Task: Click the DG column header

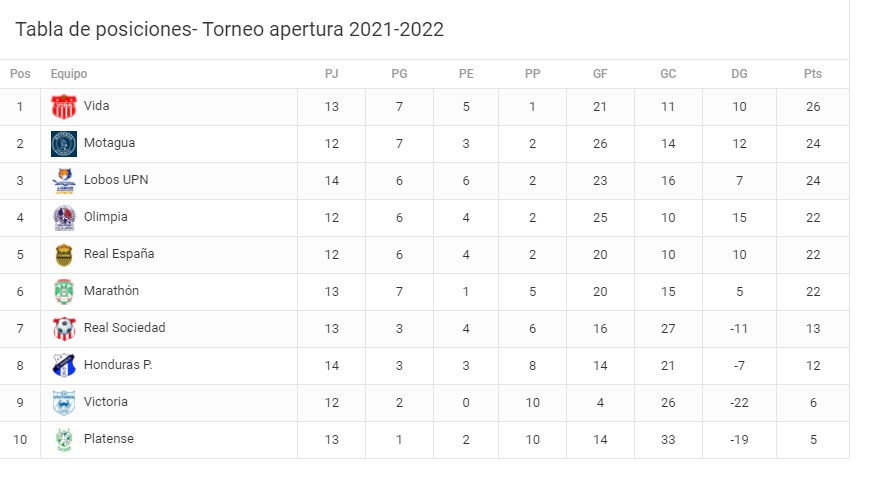Action: point(739,74)
